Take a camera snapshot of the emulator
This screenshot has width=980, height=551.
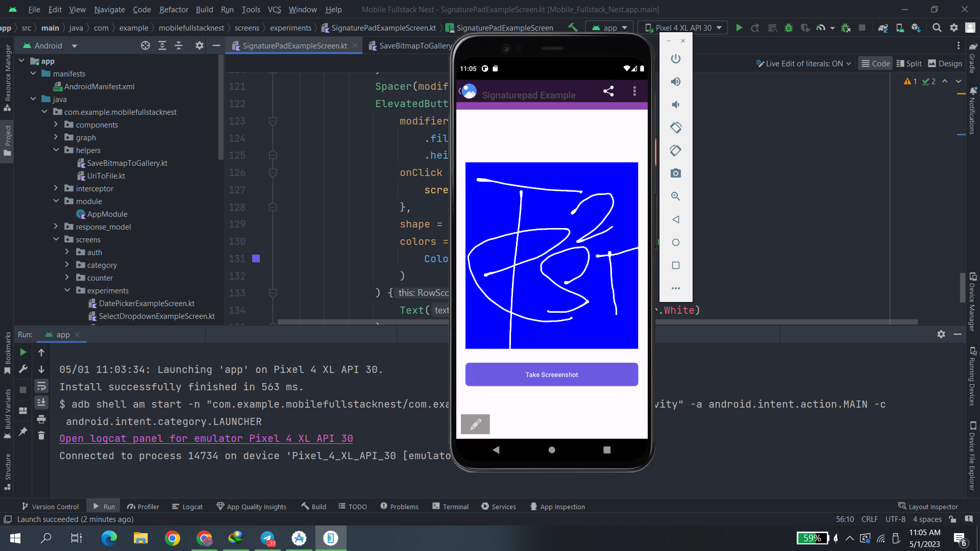tap(675, 173)
